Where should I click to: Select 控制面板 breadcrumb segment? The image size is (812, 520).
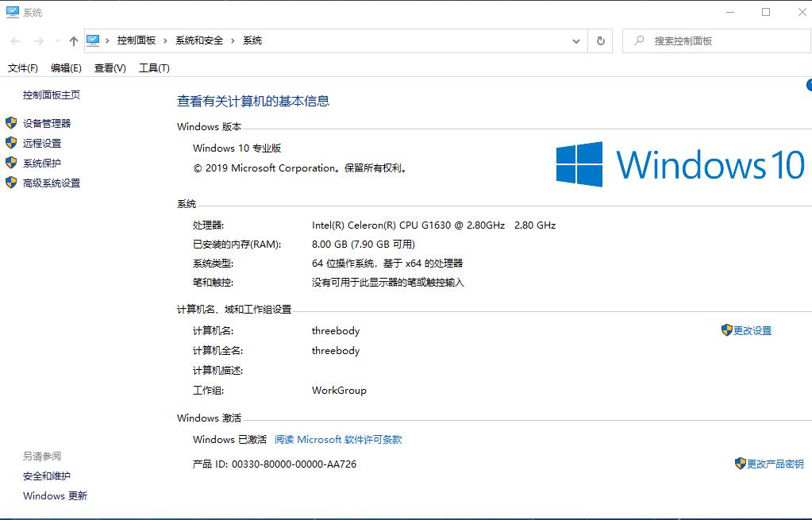(137, 40)
